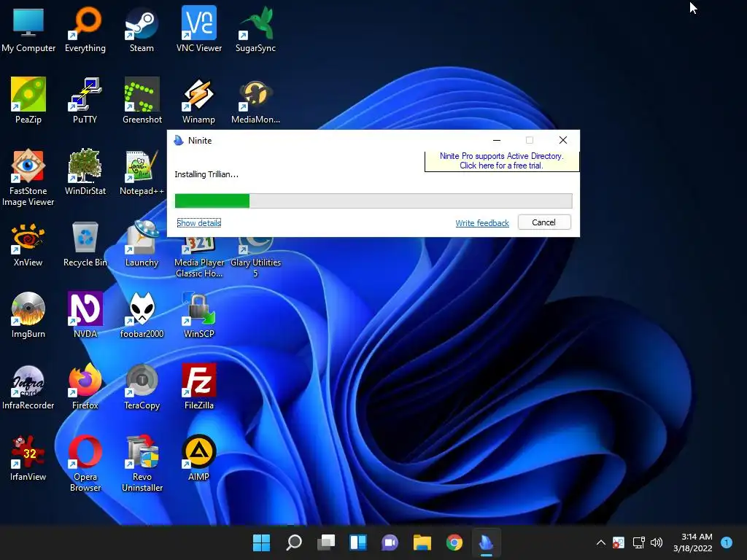747x560 pixels.
Task: Click the Notepad++ desktop shortcut
Action: pos(142,172)
